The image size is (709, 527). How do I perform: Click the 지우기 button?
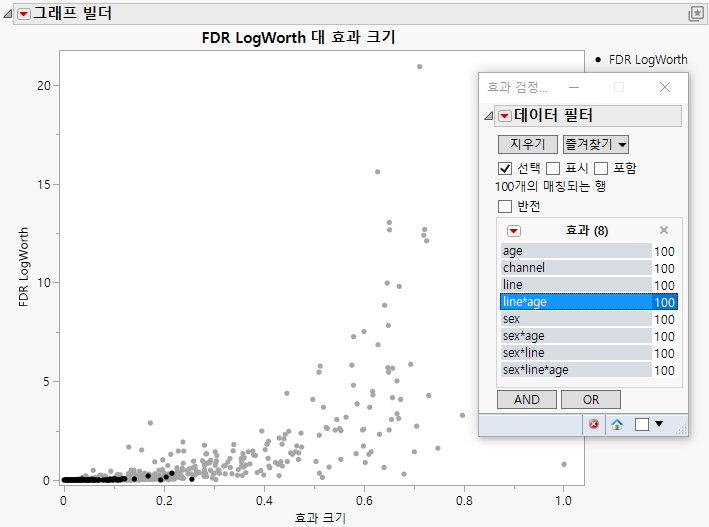tap(528, 144)
